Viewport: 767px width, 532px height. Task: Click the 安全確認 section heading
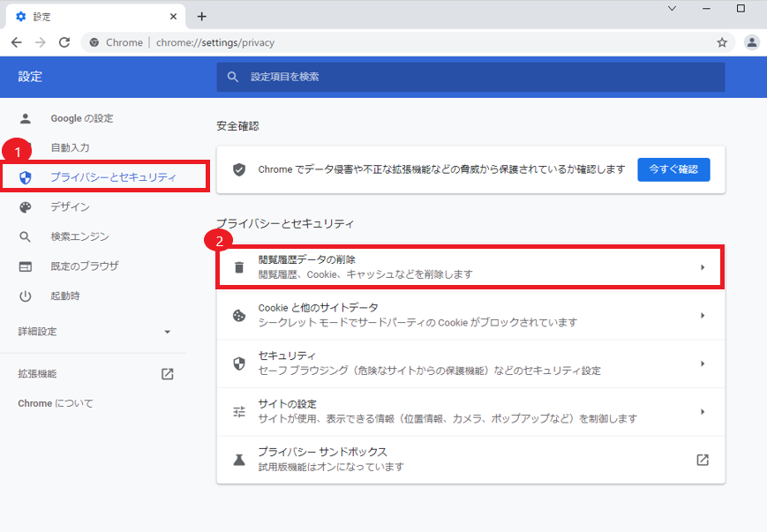237,126
